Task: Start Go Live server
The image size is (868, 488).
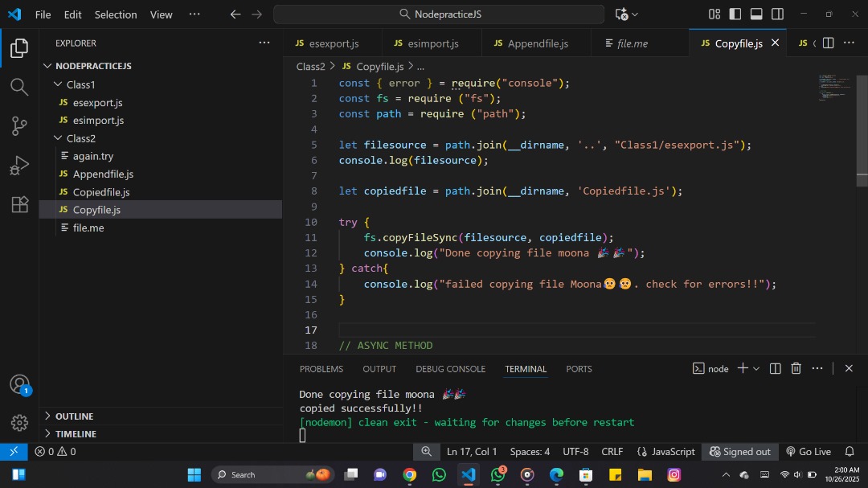Action: (809, 452)
